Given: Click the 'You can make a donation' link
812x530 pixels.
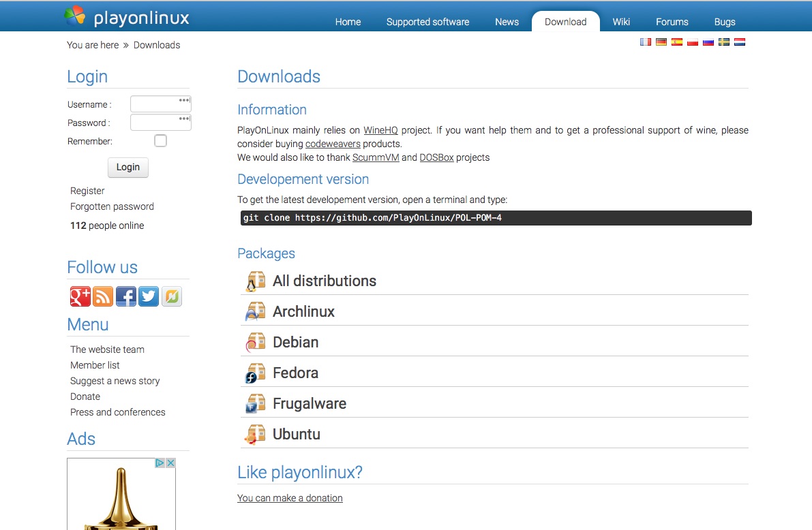Looking at the screenshot, I should point(290,498).
